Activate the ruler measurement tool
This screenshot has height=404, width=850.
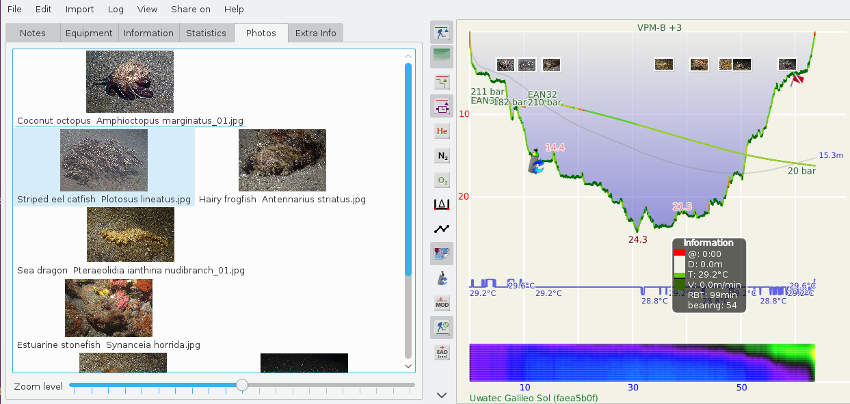click(x=442, y=205)
